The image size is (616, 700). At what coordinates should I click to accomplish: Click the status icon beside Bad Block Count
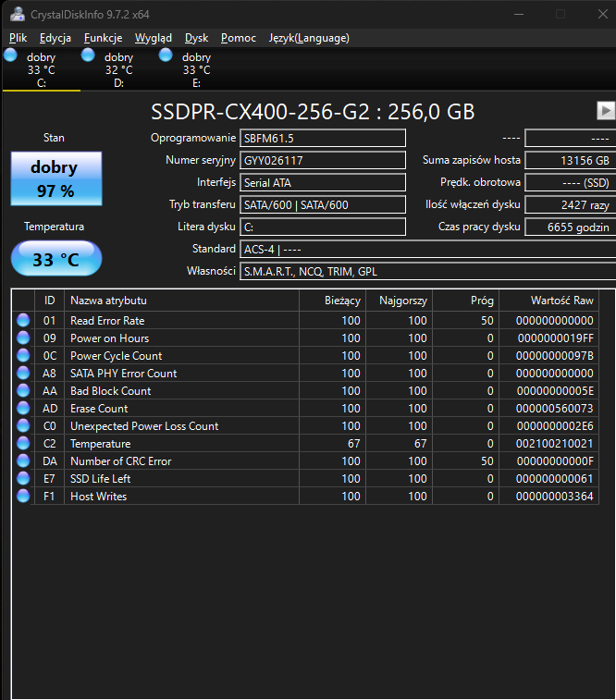[x=23, y=391]
